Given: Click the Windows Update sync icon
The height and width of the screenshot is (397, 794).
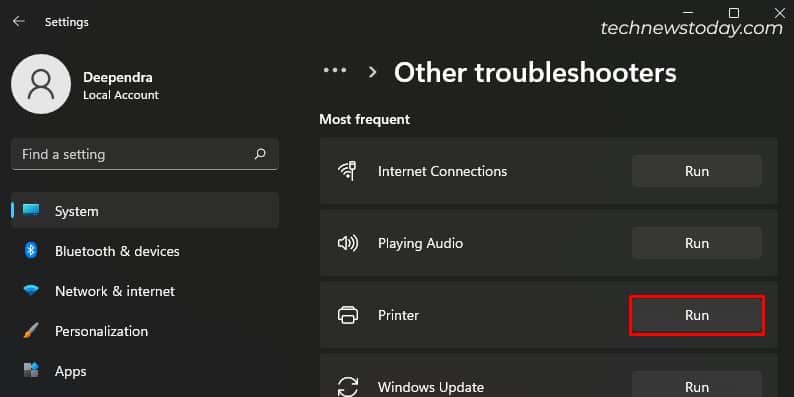Looking at the screenshot, I should [348, 386].
